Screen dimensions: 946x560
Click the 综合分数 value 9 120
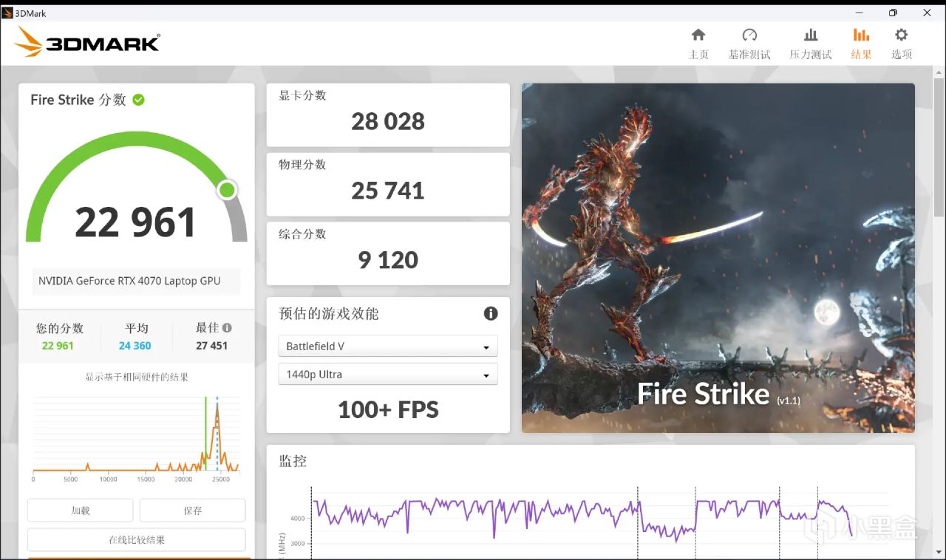[x=388, y=260]
